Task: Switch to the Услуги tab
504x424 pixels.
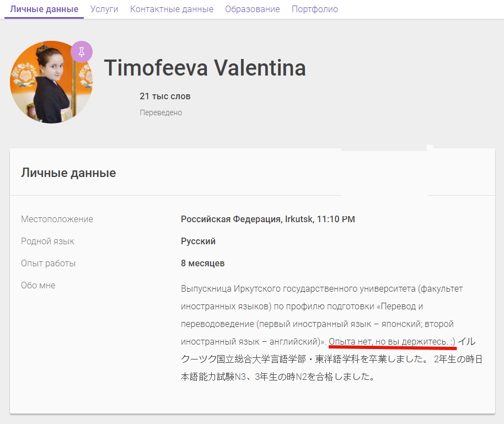Action: [104, 9]
